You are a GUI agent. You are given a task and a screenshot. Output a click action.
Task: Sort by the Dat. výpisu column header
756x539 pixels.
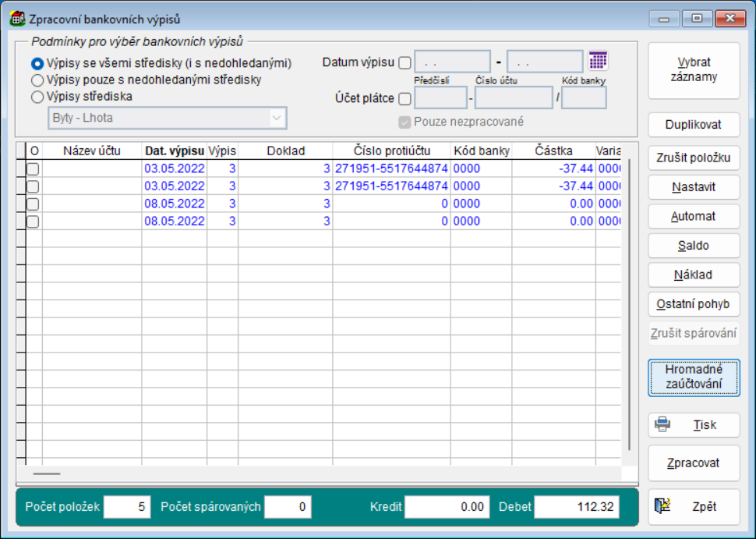coord(174,151)
